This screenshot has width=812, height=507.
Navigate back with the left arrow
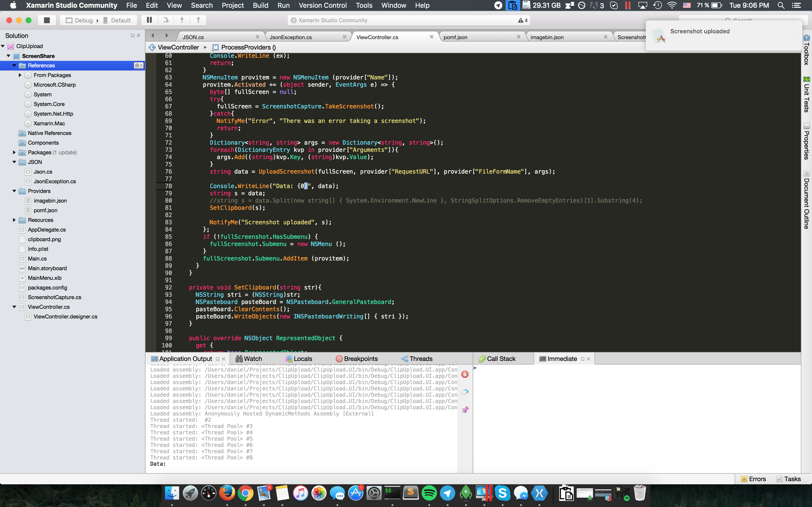(153, 35)
